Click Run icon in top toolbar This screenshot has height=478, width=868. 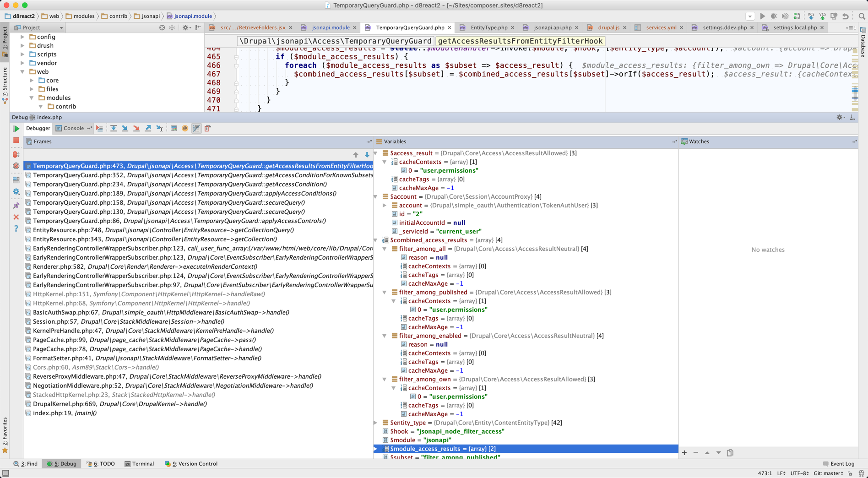click(x=763, y=16)
